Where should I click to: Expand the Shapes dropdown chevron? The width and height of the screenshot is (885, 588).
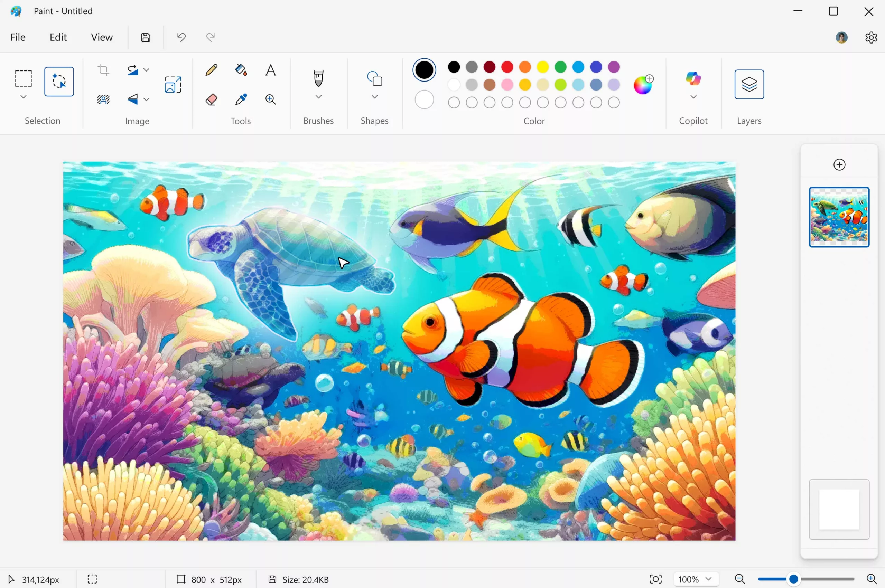point(374,97)
